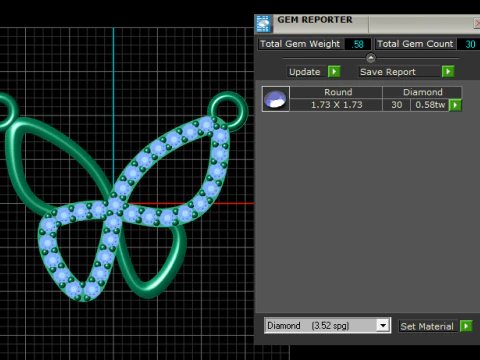Click the green arrow beside Set Material
Viewport: 480px width, 360px height.
pos(466,326)
